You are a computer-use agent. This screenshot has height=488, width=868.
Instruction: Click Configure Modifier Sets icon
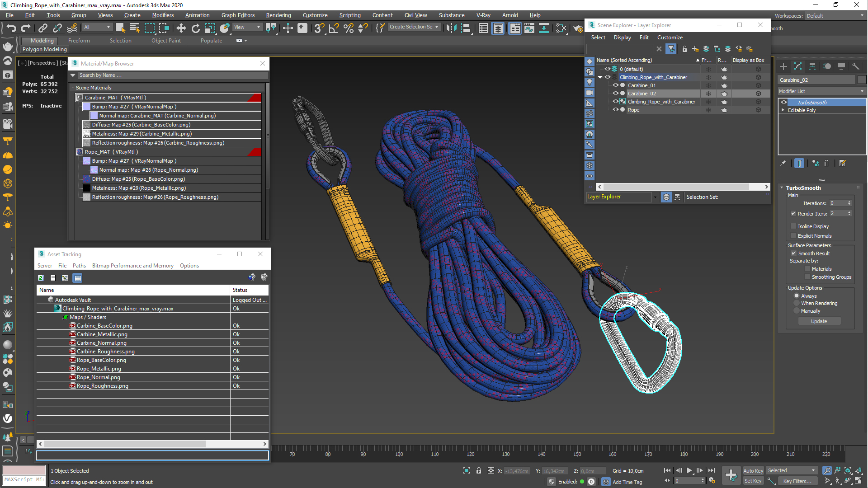pos(843,164)
